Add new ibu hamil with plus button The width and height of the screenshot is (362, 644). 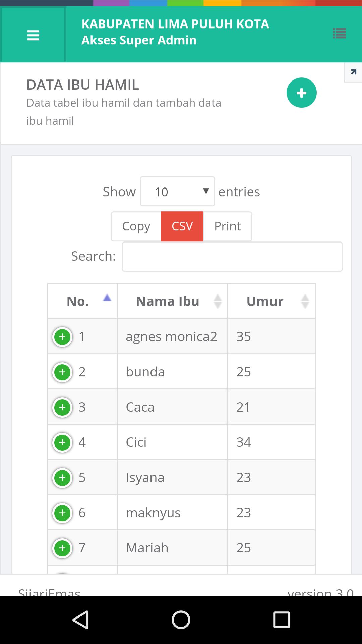[301, 93]
